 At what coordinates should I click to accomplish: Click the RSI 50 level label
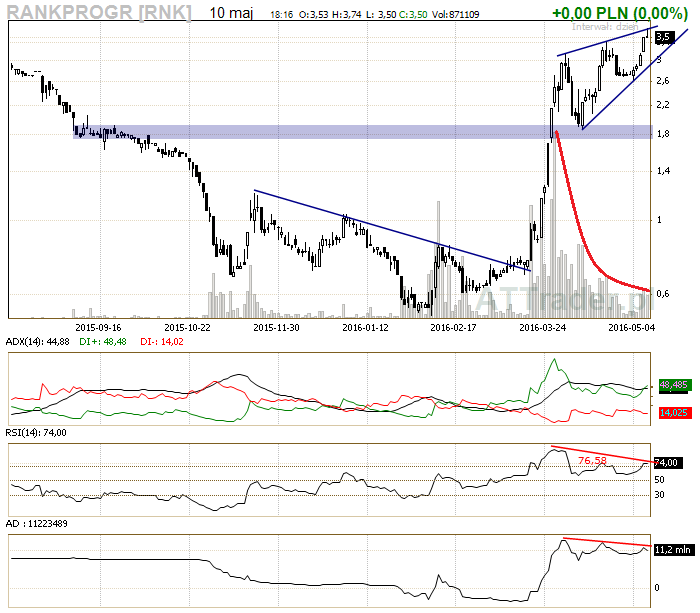point(659,480)
